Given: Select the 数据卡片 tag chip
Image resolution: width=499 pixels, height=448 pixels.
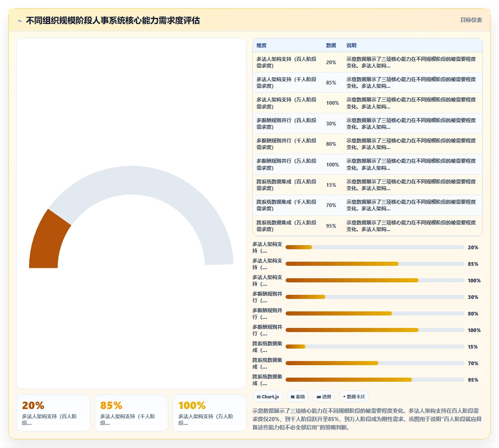Looking at the screenshot, I should (x=354, y=397).
